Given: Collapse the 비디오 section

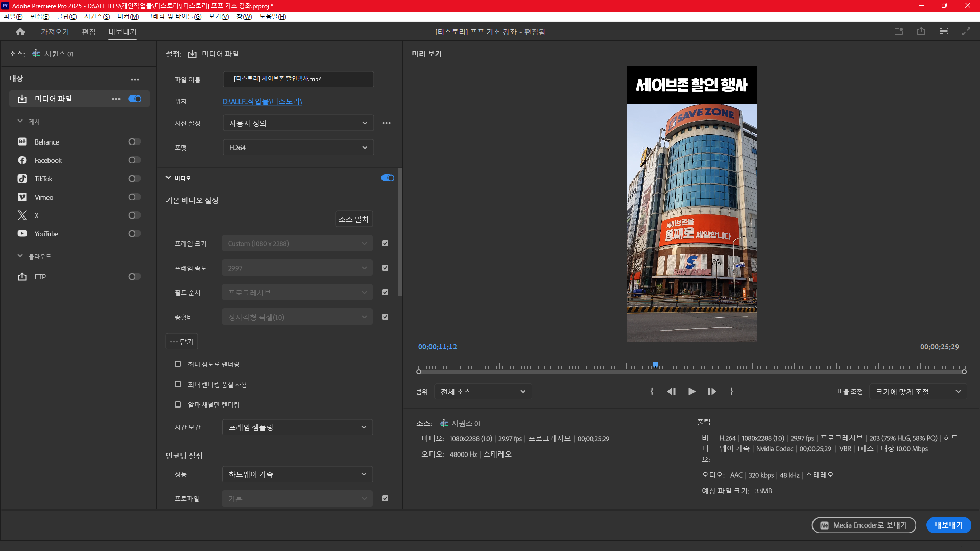Looking at the screenshot, I should 168,178.
